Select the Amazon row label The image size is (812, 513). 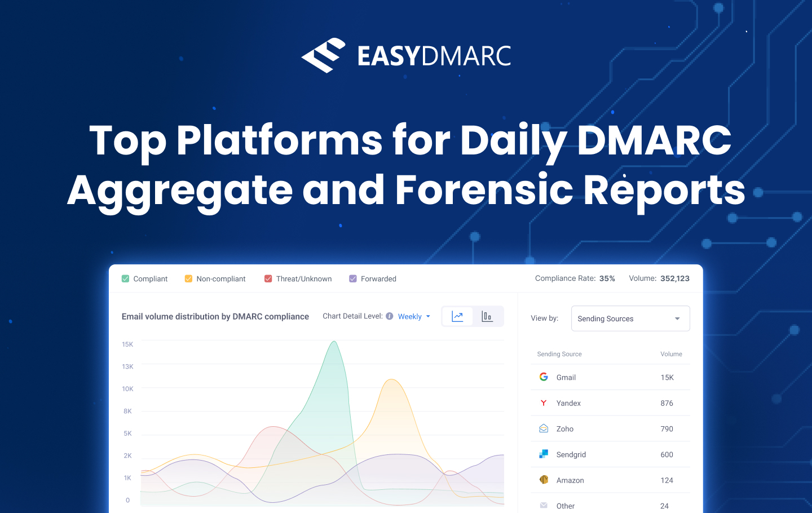[570, 480]
